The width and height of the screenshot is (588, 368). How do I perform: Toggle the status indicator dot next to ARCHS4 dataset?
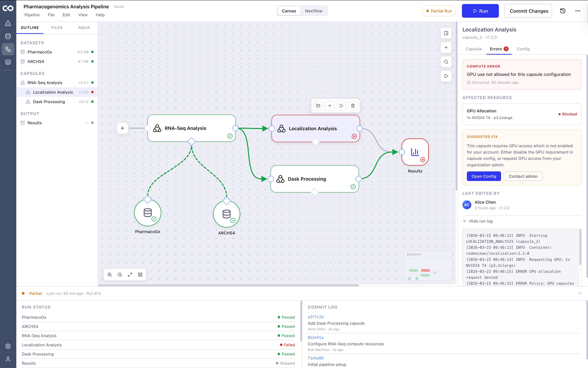click(92, 61)
